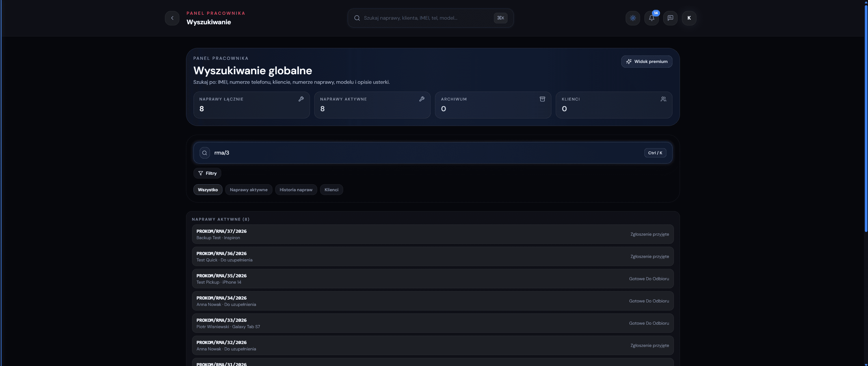Image resolution: width=868 pixels, height=366 pixels.
Task: Click the global search field containing rma/3
Action: (x=433, y=153)
